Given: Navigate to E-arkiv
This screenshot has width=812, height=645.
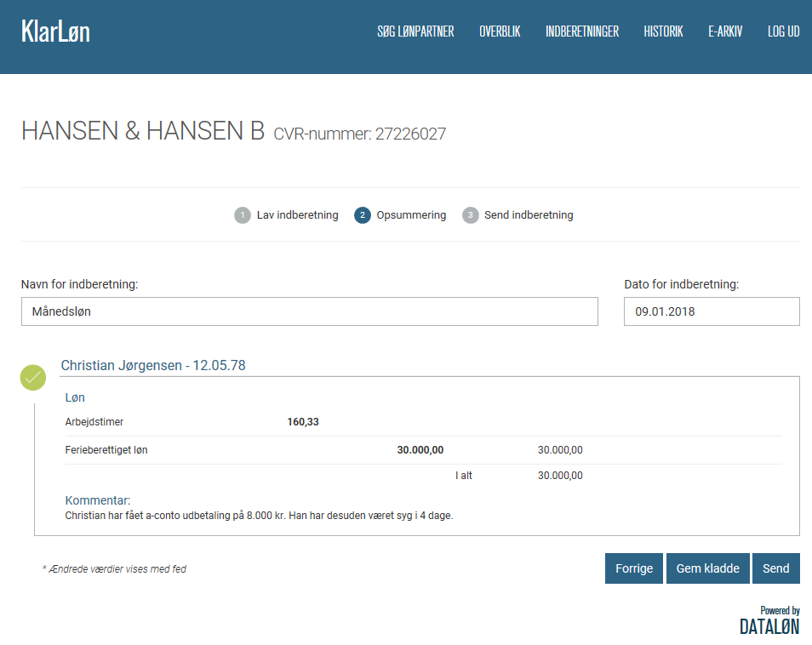Looking at the screenshot, I should click(725, 31).
